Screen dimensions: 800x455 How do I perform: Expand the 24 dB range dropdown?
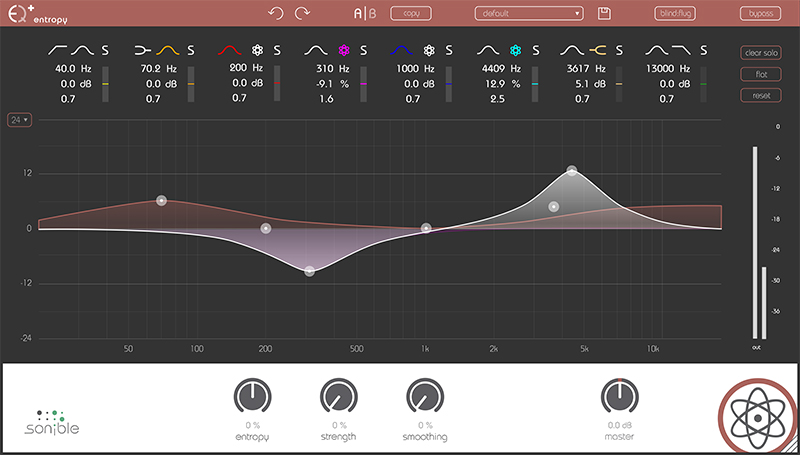tap(17, 120)
